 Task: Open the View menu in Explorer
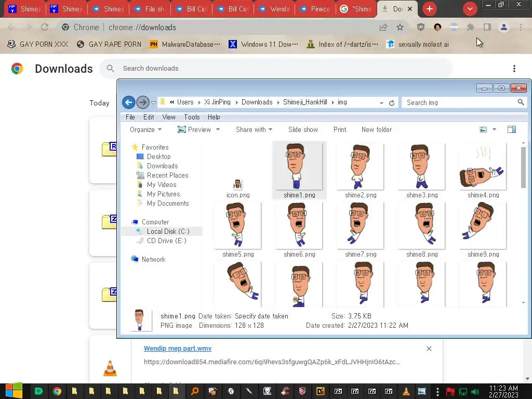169,117
